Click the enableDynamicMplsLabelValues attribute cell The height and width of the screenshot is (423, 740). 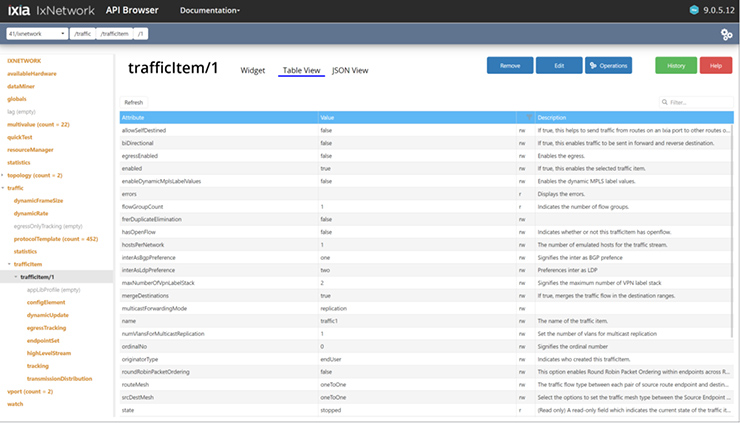219,181
